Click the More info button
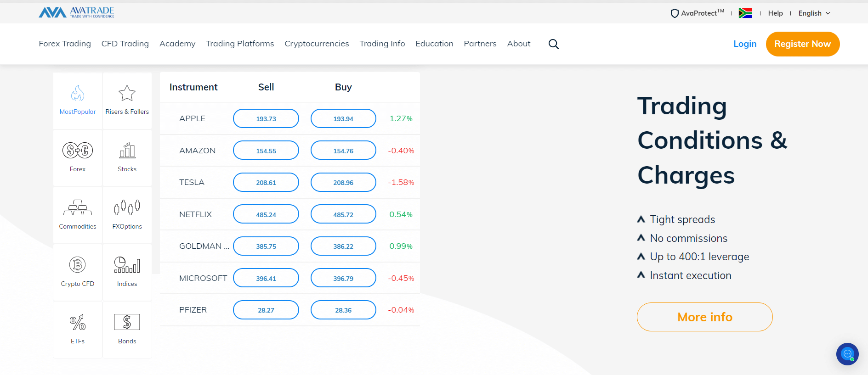 705,317
